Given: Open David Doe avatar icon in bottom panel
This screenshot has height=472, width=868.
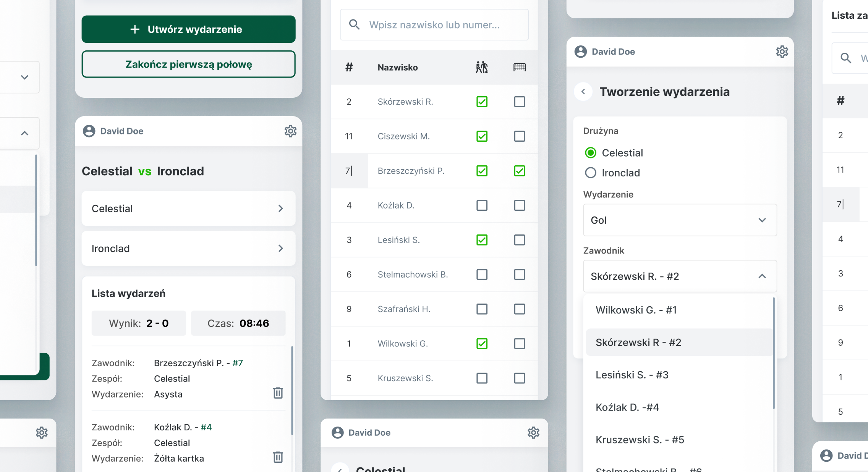Looking at the screenshot, I should click(x=338, y=433).
